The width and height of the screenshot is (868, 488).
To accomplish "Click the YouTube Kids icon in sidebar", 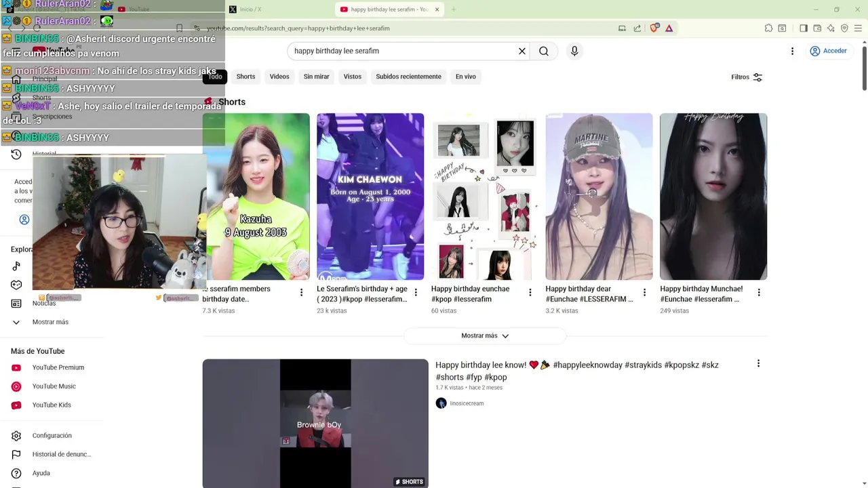I will (16, 405).
